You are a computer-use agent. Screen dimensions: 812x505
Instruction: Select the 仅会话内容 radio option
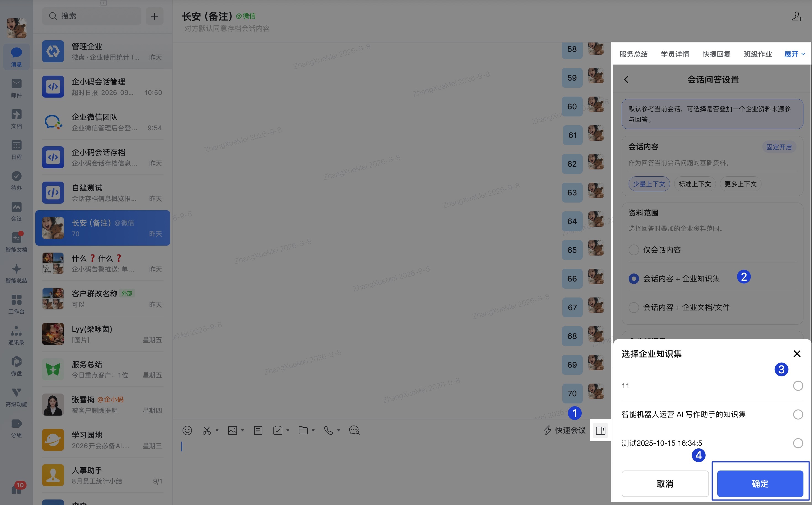point(634,250)
